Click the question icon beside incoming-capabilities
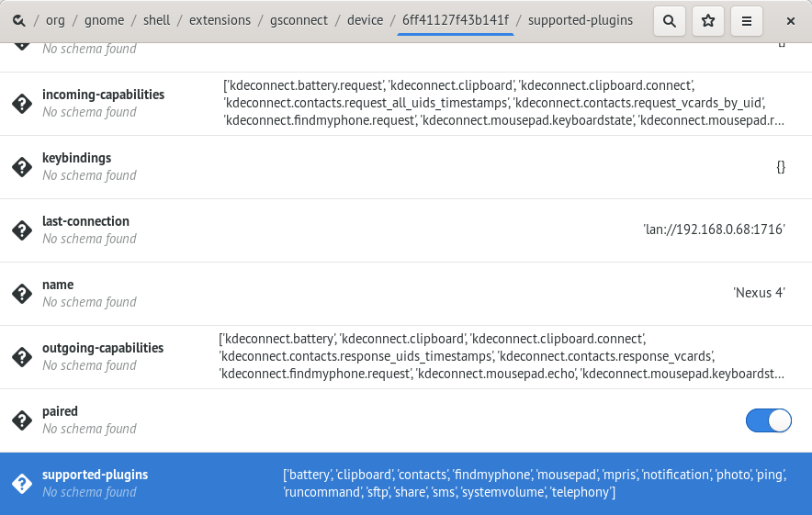This screenshot has width=812, height=515. [22, 104]
